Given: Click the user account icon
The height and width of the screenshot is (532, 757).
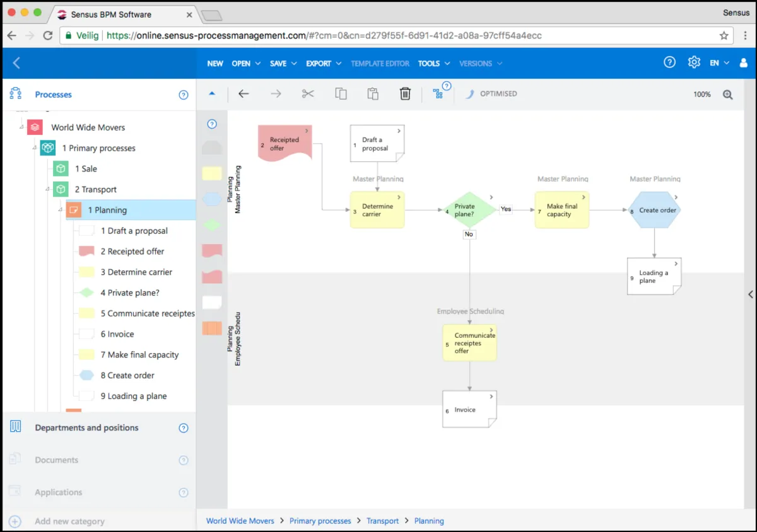Looking at the screenshot, I should click(x=743, y=63).
